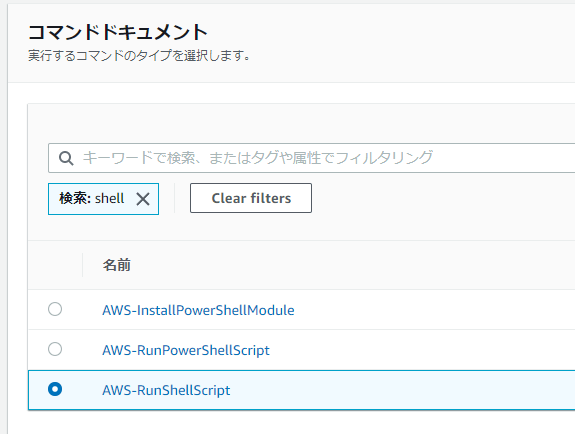Click the AWS-RunPowerShellScript table row
This screenshot has width=575, height=434.
(301, 350)
